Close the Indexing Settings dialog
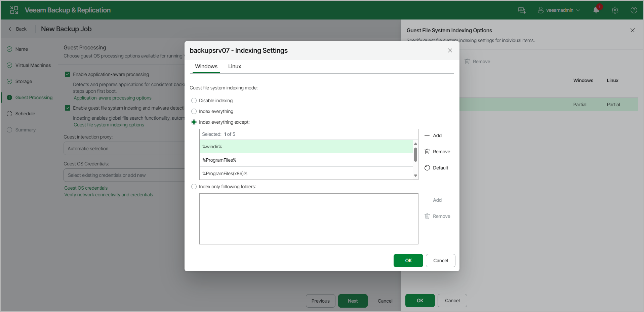The width and height of the screenshot is (644, 312). point(450,50)
